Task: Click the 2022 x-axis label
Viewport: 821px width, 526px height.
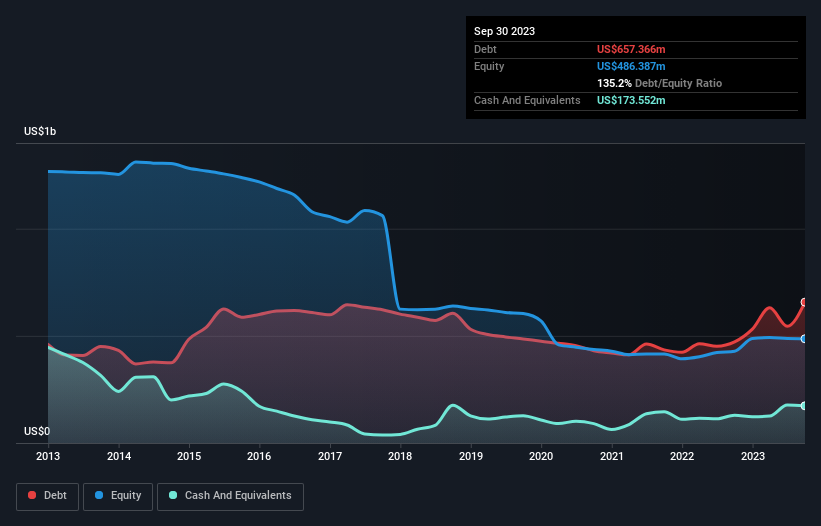Action: pos(682,456)
